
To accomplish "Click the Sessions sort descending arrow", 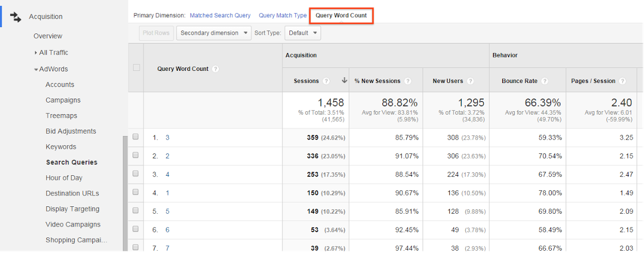I will coord(344,81).
